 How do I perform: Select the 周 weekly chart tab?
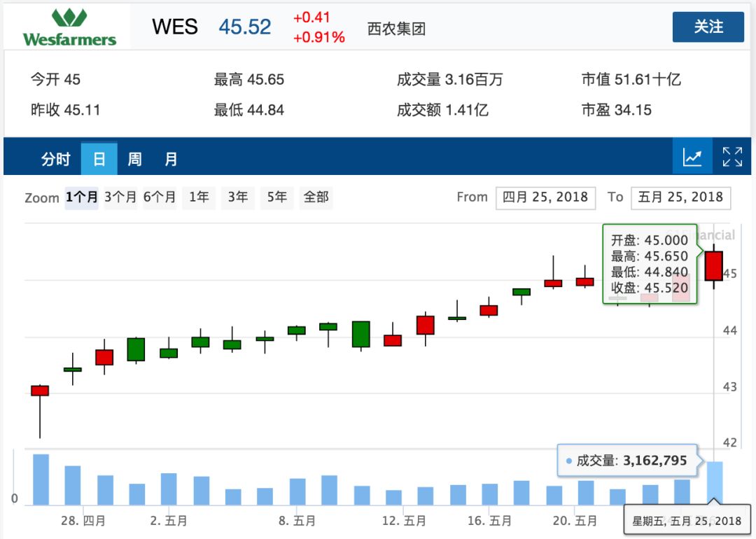pos(135,159)
